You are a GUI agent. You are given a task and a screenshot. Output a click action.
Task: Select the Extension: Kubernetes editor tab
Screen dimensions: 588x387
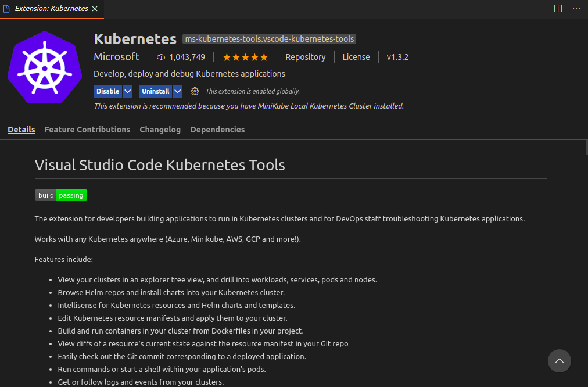52,9
